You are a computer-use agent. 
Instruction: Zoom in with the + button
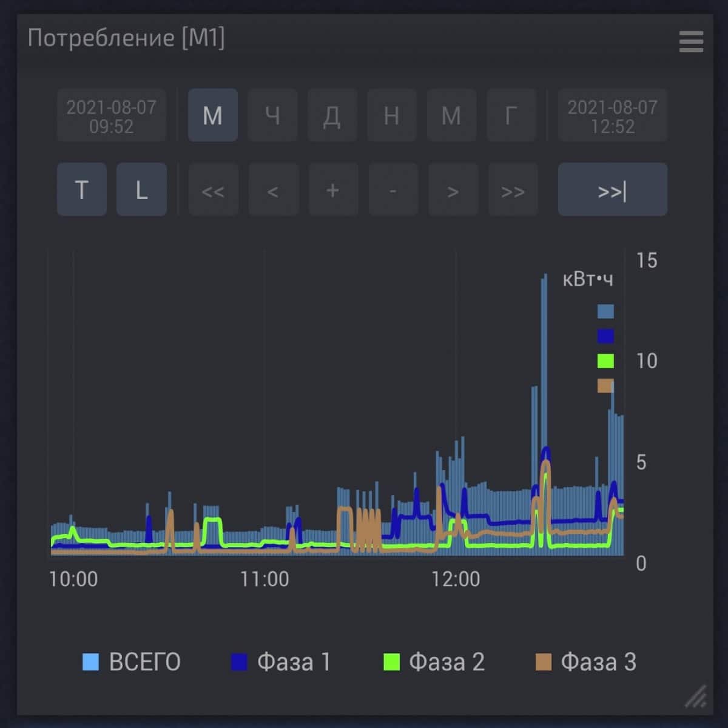coord(332,189)
